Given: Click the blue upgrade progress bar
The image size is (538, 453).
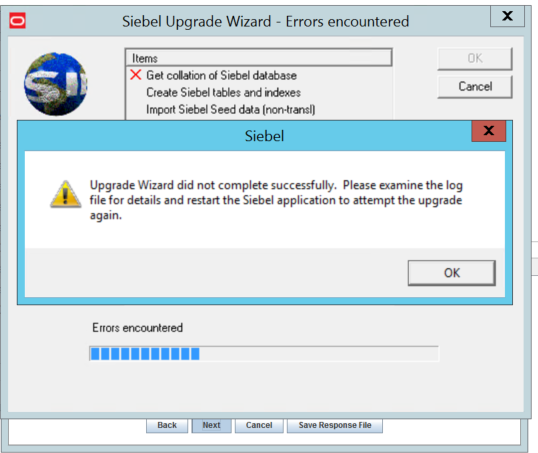Looking at the screenshot, I should pos(264,354).
